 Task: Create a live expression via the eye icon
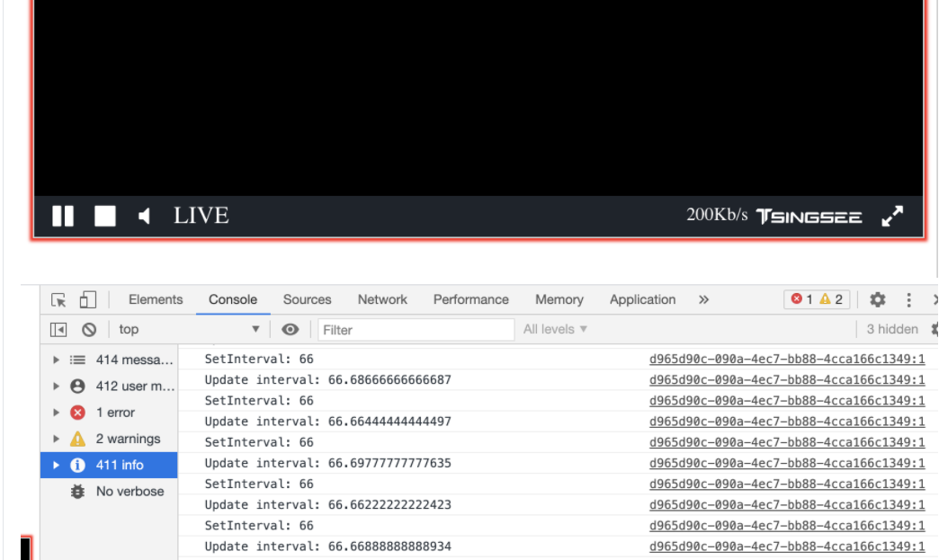coord(290,329)
